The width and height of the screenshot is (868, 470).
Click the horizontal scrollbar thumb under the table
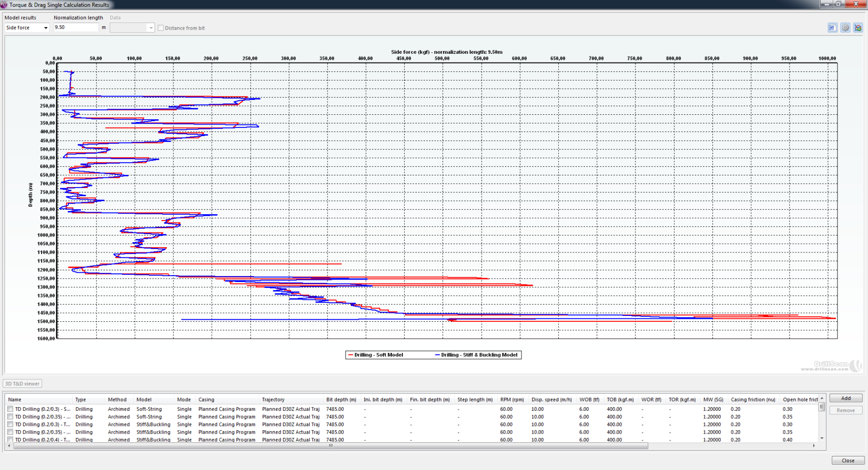pyautogui.click(x=331, y=446)
